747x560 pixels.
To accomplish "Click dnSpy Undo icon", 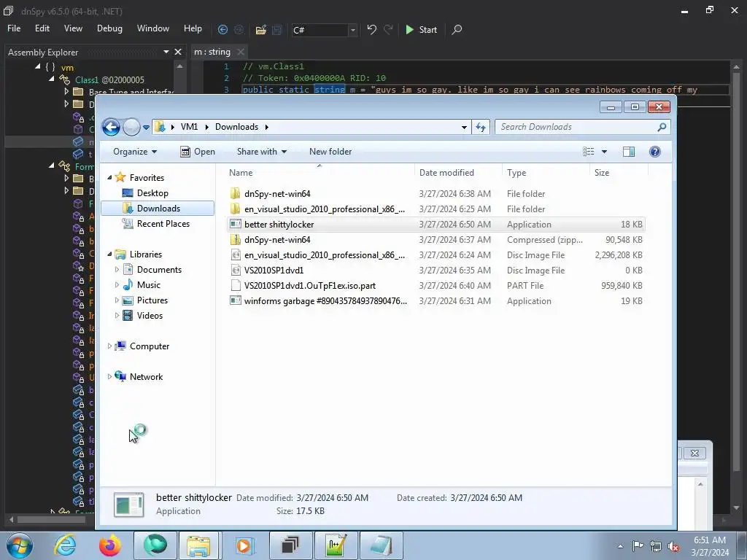I will coord(371,29).
